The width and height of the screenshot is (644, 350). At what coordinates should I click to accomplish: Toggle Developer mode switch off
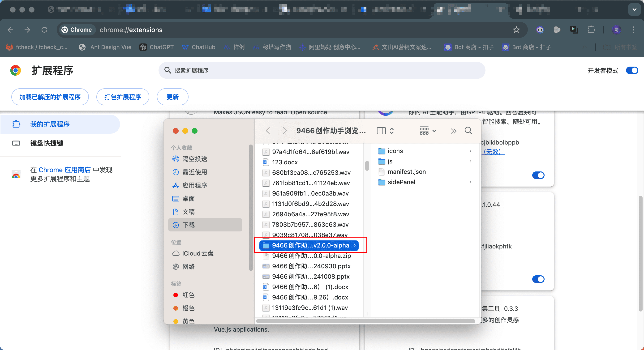point(632,71)
